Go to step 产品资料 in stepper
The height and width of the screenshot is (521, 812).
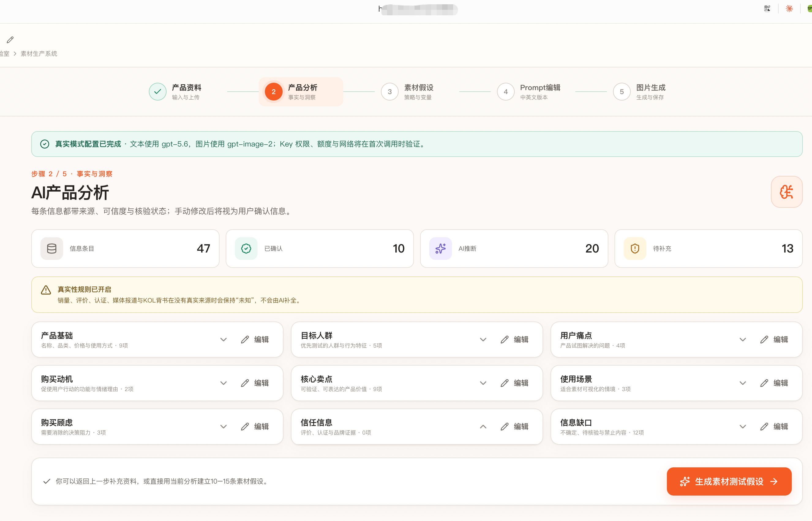point(185,92)
